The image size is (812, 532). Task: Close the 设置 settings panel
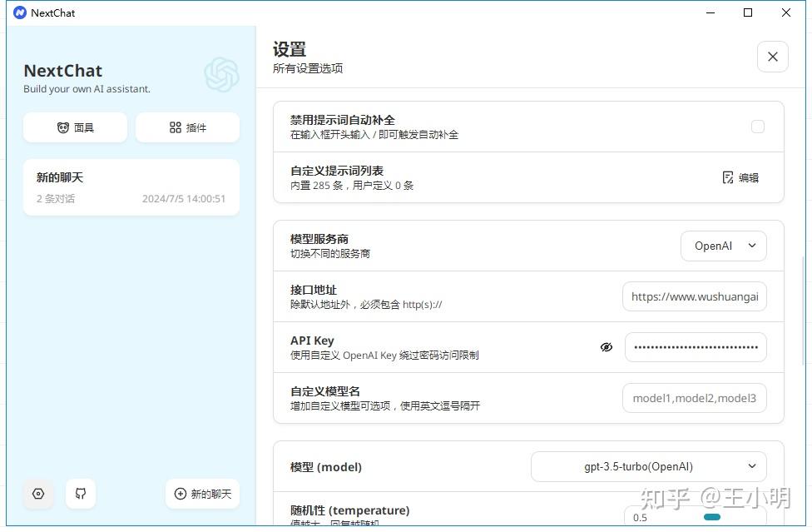click(772, 57)
